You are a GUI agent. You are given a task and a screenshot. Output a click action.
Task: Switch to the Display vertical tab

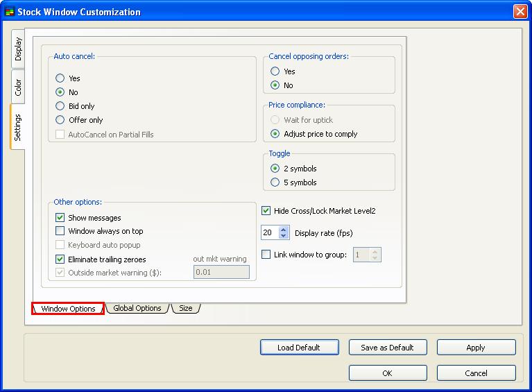pos(18,49)
